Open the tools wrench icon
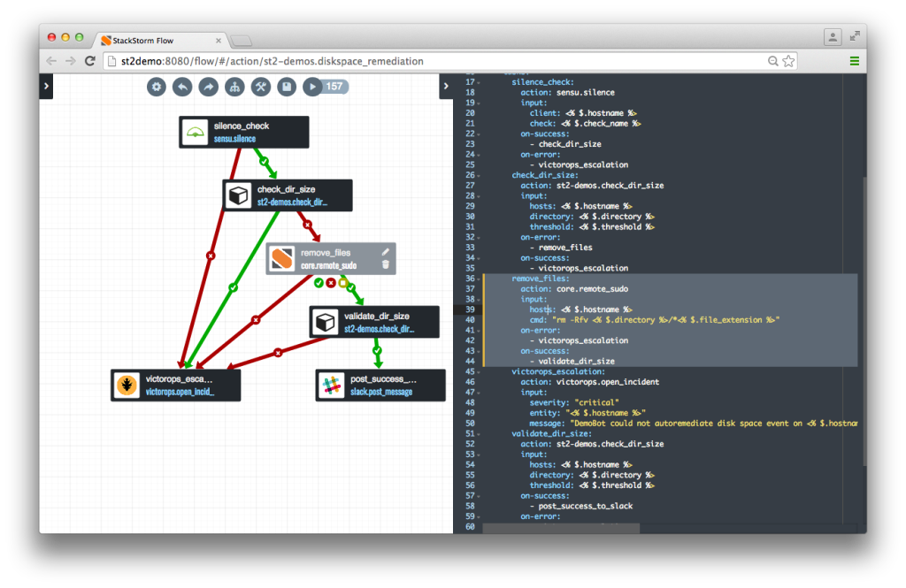906x588 pixels. 260,87
